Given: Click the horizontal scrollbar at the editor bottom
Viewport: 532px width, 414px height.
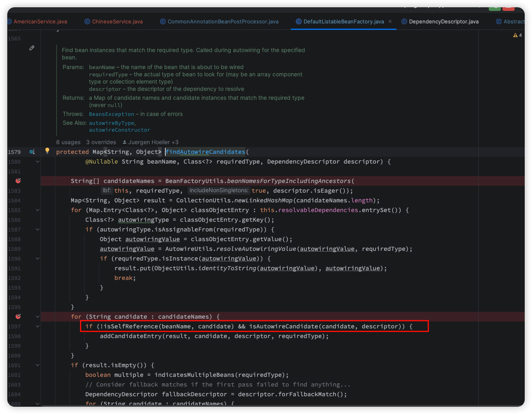Looking at the screenshot, I should 259,406.
